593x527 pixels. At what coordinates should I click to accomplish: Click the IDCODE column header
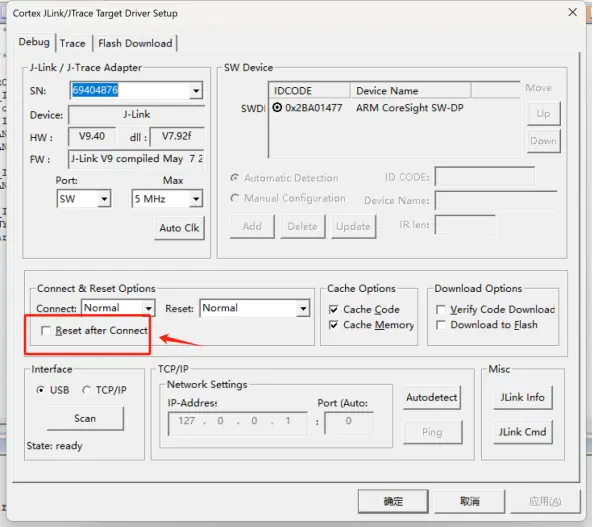[x=310, y=91]
